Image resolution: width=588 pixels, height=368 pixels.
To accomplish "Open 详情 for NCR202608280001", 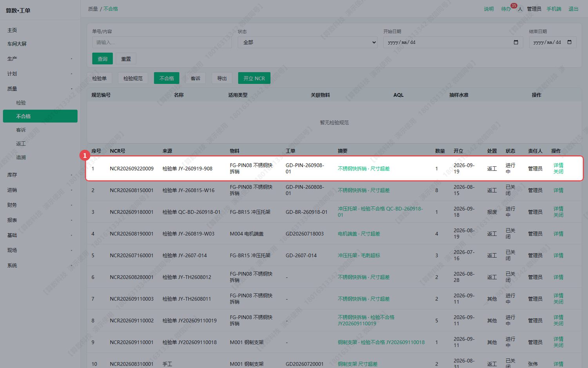I will (x=559, y=277).
